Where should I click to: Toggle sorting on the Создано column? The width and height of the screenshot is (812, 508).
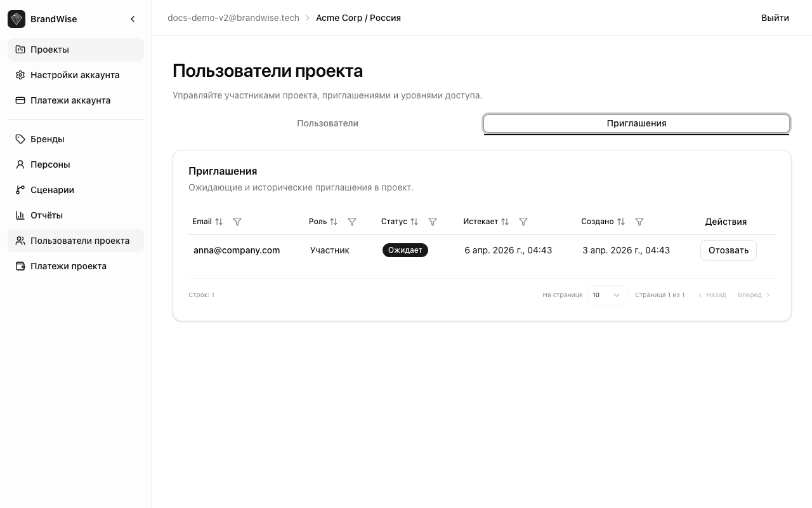tap(621, 222)
